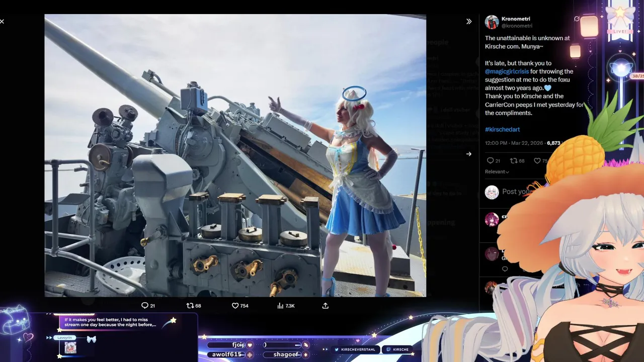The width and height of the screenshot is (644, 362).
Task: Go to next image with right arrow
Action: pos(468,154)
